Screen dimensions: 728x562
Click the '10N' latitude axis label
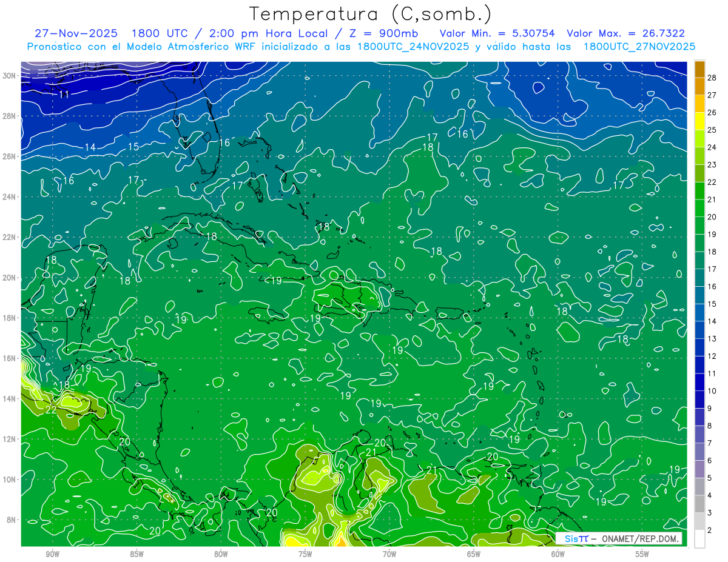click(9, 480)
